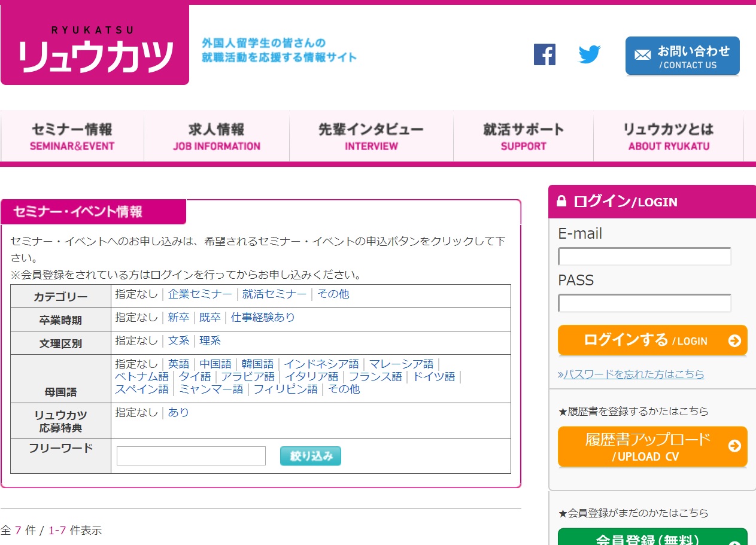The width and height of the screenshot is (756, 545).
Task: Select the 理系 filter link
Action: pos(210,341)
